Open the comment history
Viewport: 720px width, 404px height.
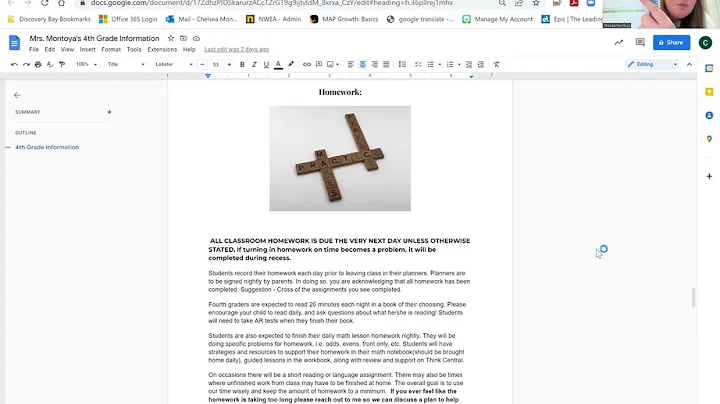(640, 42)
